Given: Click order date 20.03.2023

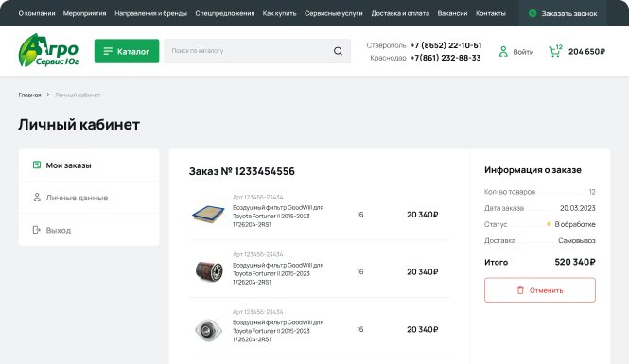Looking at the screenshot, I should (x=578, y=208).
